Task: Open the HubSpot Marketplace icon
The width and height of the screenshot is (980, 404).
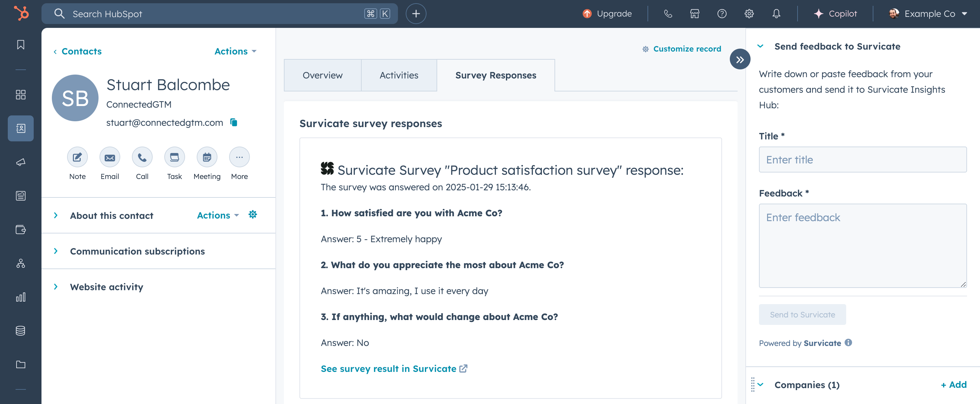Action: coord(695,14)
